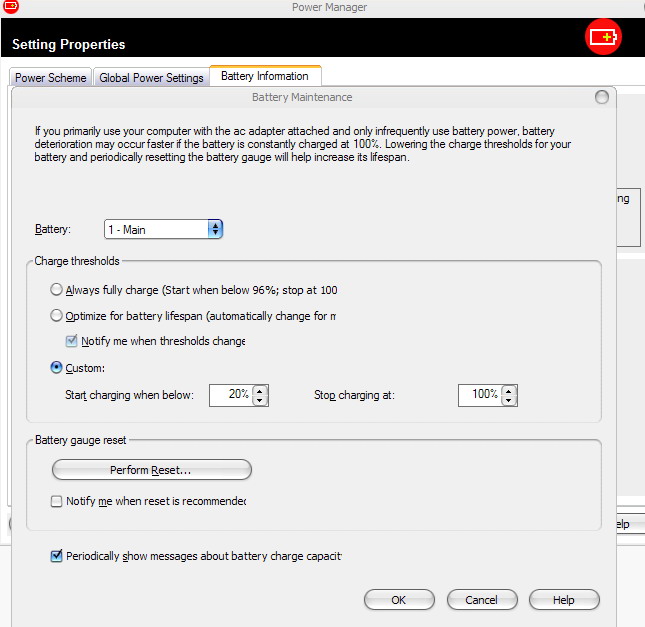Viewport: 645px width, 627px height.
Task: Click the Start charging when below field
Action: [x=230, y=395]
